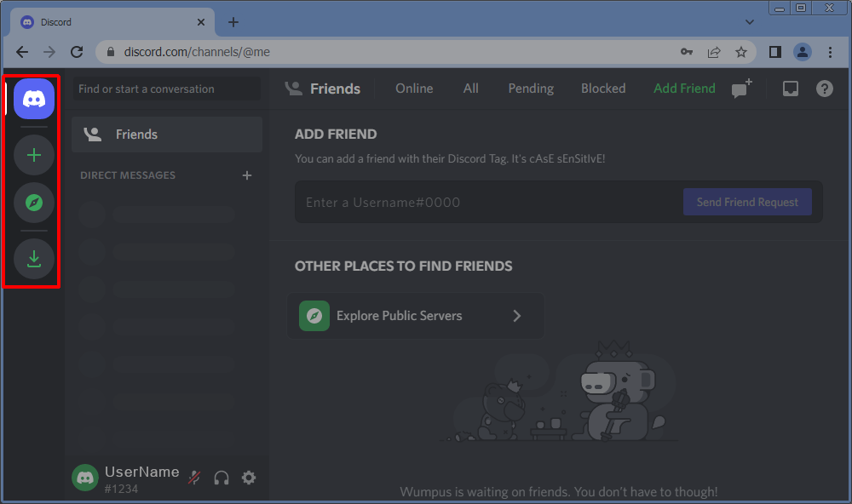Open the Help question mark icon
The width and height of the screenshot is (852, 504).
[824, 89]
